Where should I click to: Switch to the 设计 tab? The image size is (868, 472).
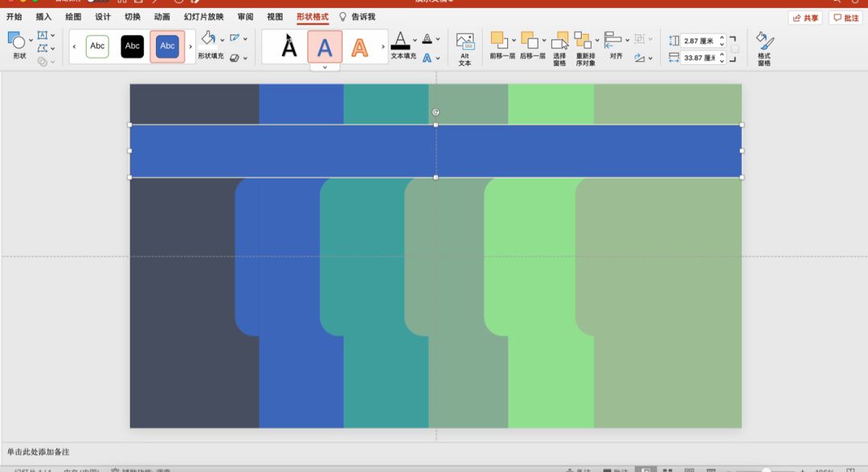[x=103, y=17]
